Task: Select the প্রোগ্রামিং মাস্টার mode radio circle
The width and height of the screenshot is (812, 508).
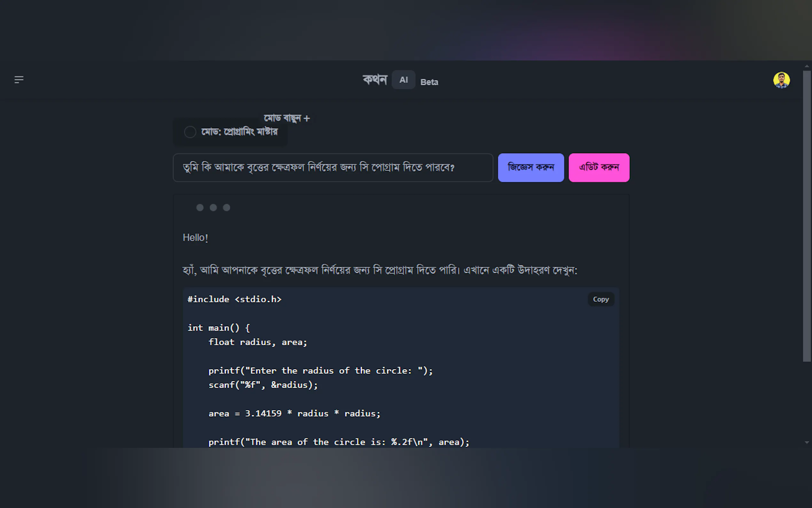Action: pyautogui.click(x=190, y=132)
